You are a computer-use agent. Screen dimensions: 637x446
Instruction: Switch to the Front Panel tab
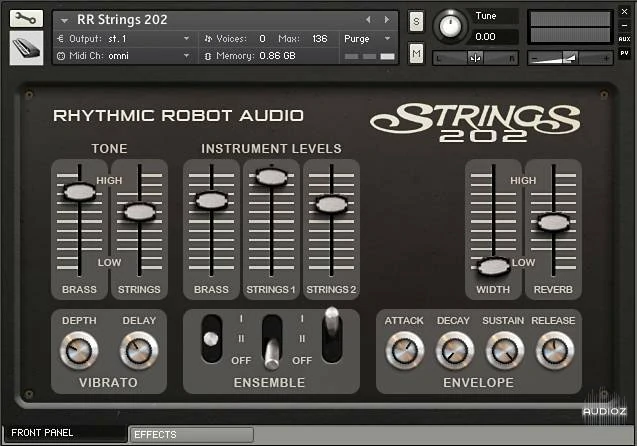click(x=65, y=433)
